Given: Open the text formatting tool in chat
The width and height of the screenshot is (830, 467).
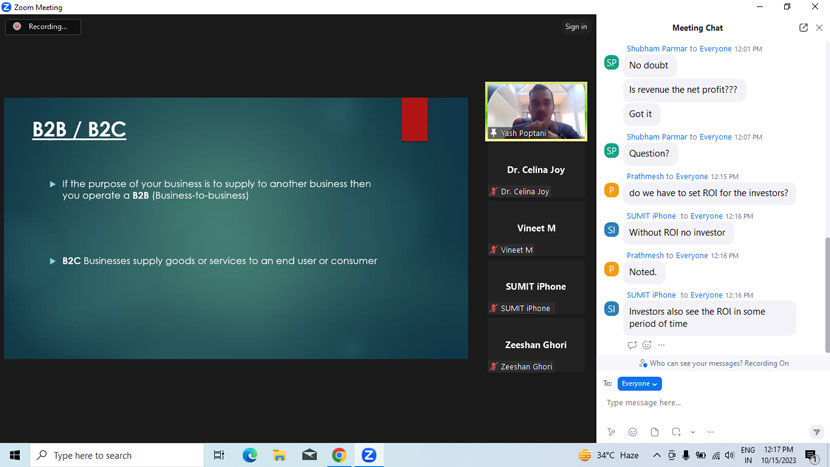Looking at the screenshot, I should [611, 432].
